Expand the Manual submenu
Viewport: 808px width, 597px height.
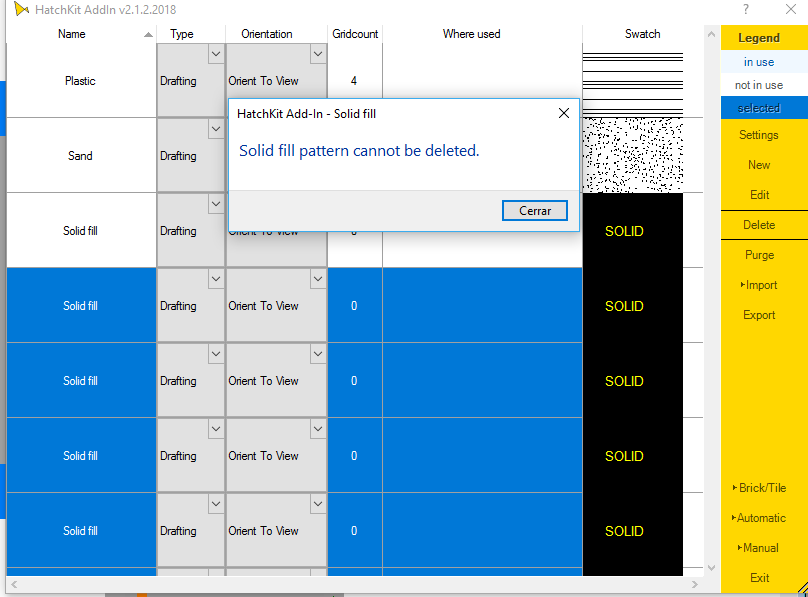[759, 548]
